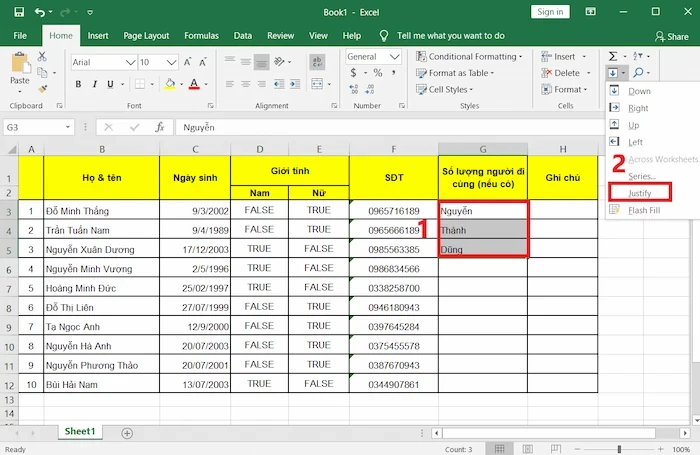Screen dimensions: 700x455
Task: Click the Comma Style icon
Action: [x=393, y=73]
